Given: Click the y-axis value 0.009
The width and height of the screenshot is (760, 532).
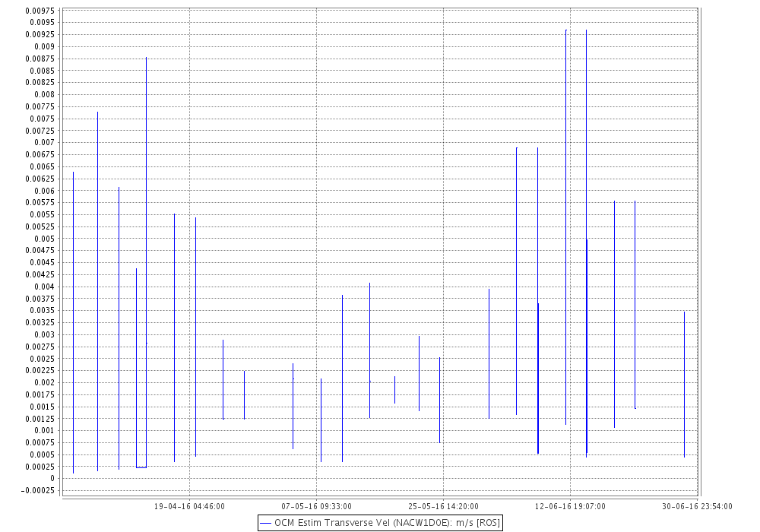Looking at the screenshot, I should [45, 46].
